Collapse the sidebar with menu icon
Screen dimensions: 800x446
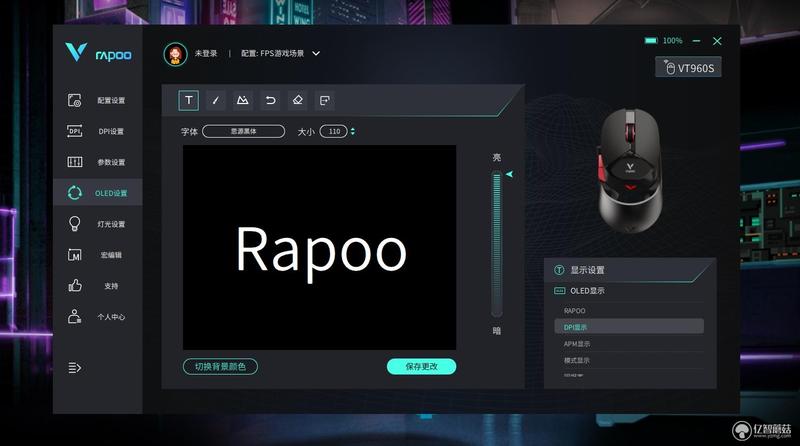74,368
